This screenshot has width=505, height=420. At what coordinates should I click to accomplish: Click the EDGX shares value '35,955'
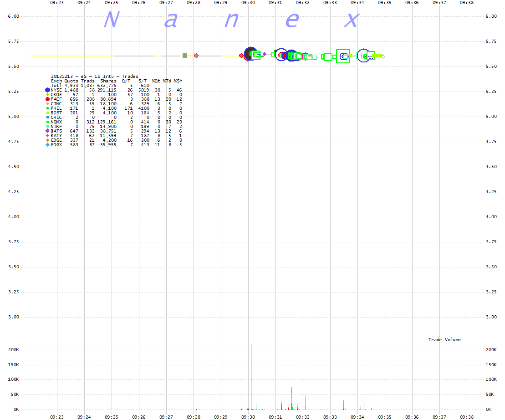(108, 144)
